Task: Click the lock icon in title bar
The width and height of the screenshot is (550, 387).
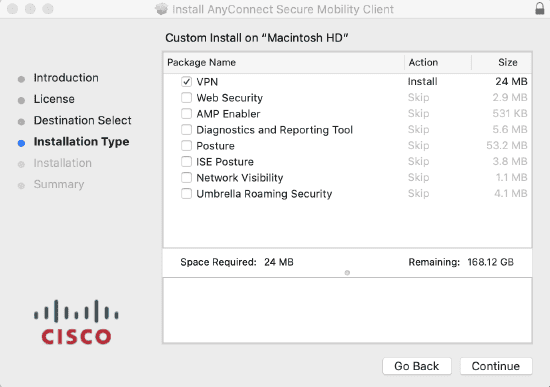Action: pos(540,8)
